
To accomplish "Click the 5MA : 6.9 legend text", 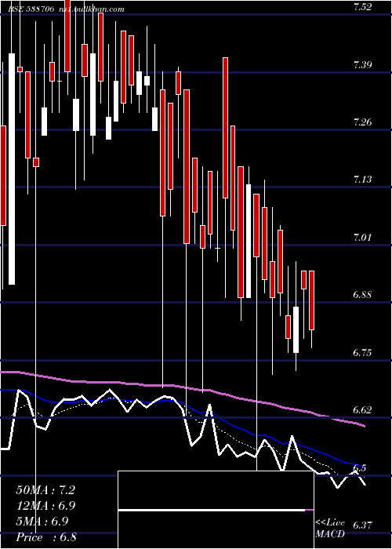I will (x=42, y=522).
